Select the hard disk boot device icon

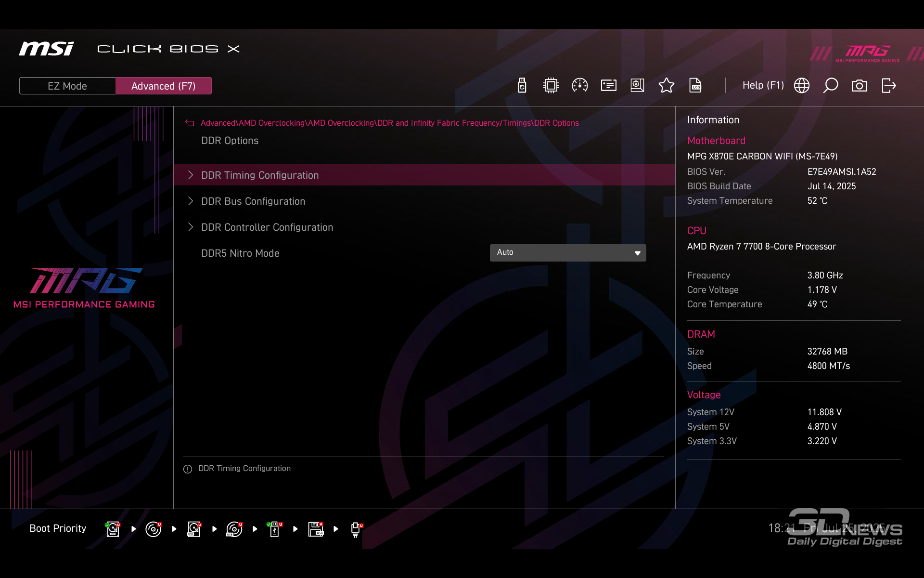[113, 529]
